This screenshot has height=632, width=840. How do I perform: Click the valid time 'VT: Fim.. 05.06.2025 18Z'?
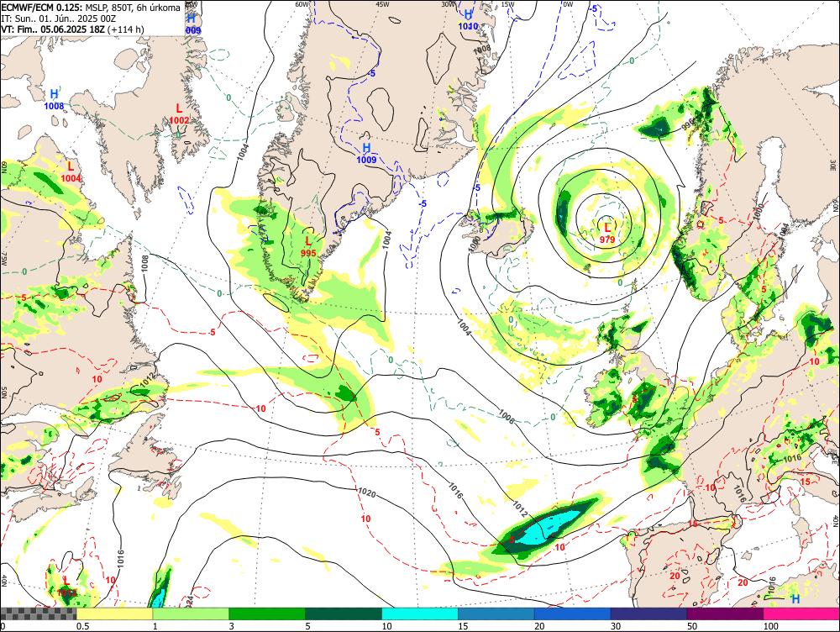click(53, 29)
